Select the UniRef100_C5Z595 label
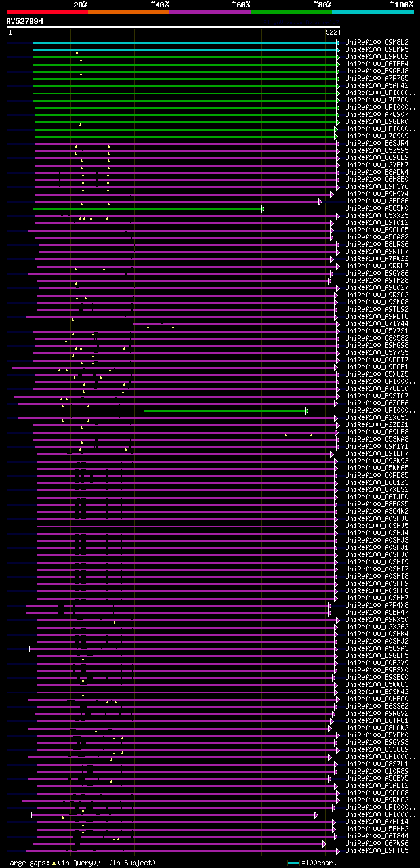 [377, 151]
